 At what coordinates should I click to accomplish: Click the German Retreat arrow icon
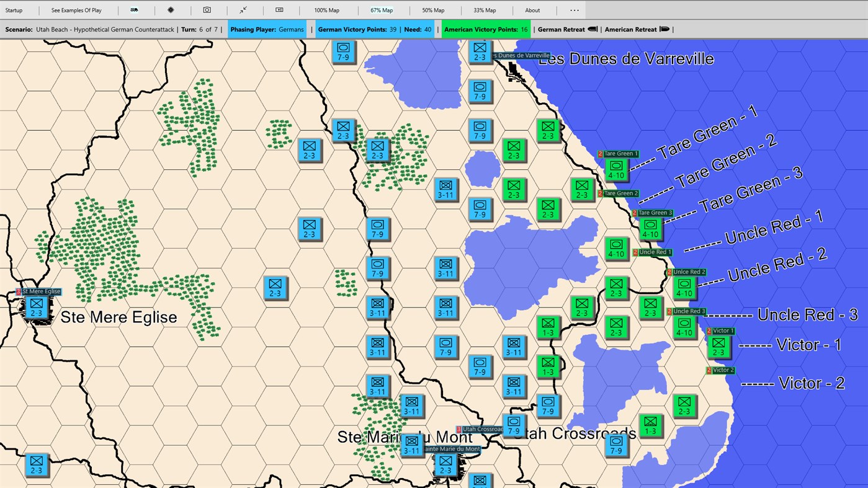[593, 29]
